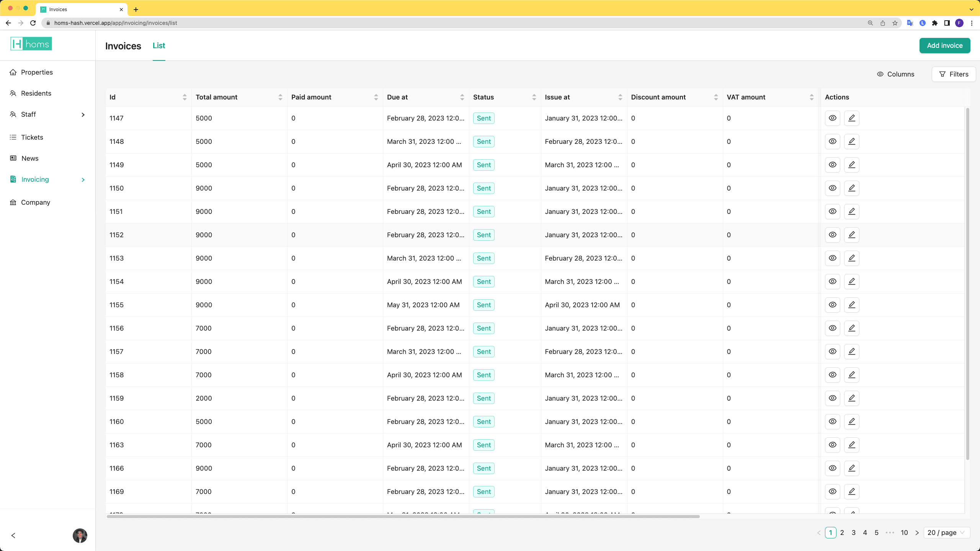Click the browser bookmark star icon
Image resolution: width=980 pixels, height=551 pixels.
point(895,23)
